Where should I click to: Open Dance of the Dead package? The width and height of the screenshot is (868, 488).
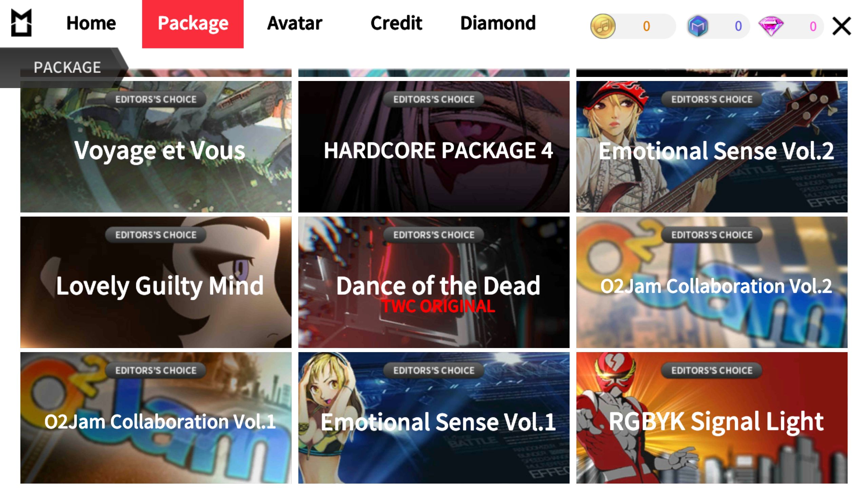click(x=434, y=282)
